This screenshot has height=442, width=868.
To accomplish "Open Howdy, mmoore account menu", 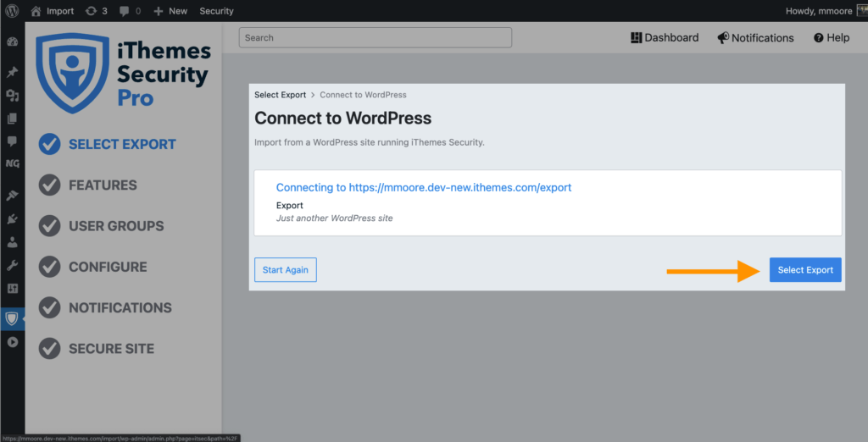I will 819,10.
